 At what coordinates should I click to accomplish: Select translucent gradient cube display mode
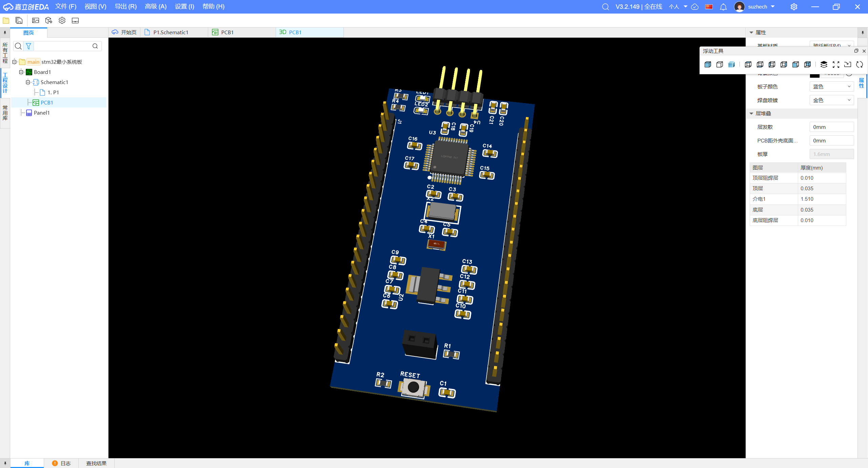coord(731,64)
